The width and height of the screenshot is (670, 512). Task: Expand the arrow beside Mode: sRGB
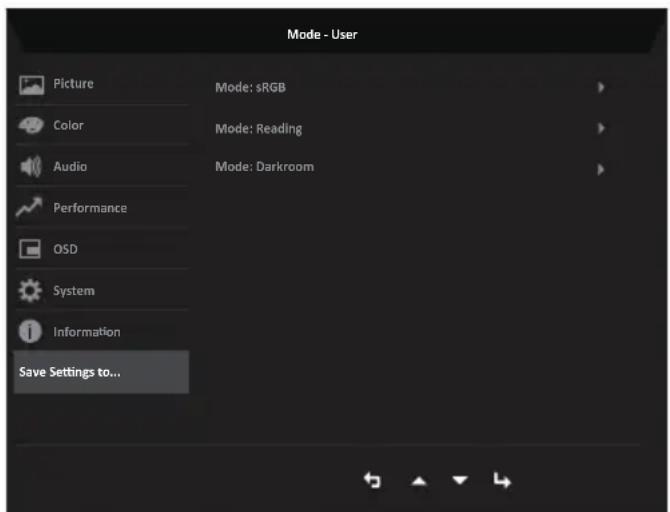(601, 87)
